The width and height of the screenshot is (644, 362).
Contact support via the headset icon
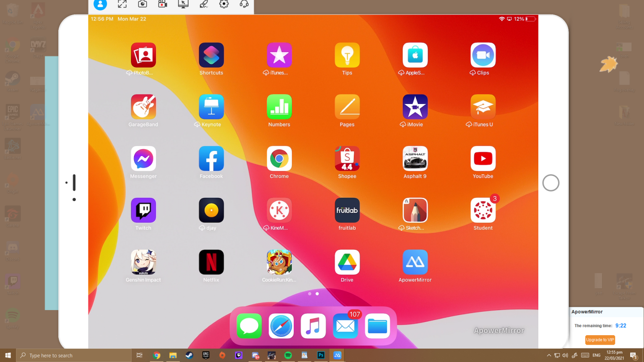(244, 4)
